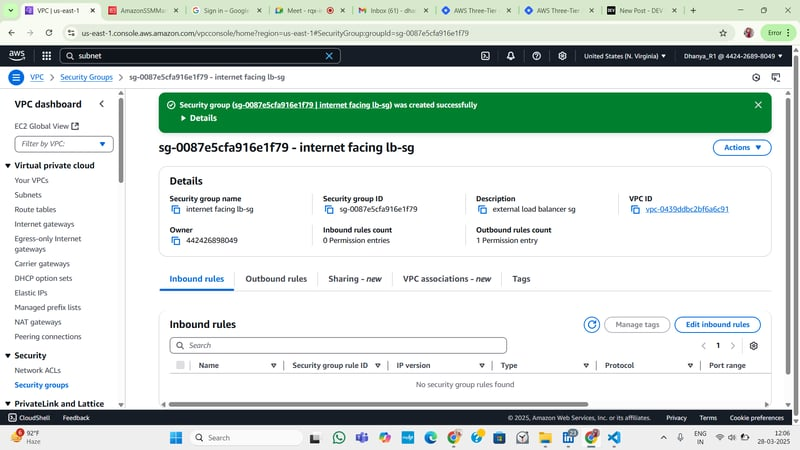Copy the owner account number
The width and height of the screenshot is (800, 450).
[x=176, y=240]
